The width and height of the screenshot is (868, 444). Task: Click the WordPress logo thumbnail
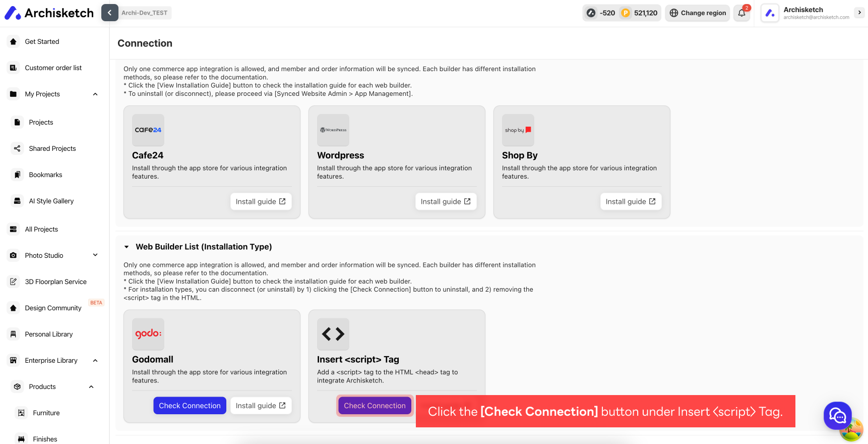pos(333,130)
